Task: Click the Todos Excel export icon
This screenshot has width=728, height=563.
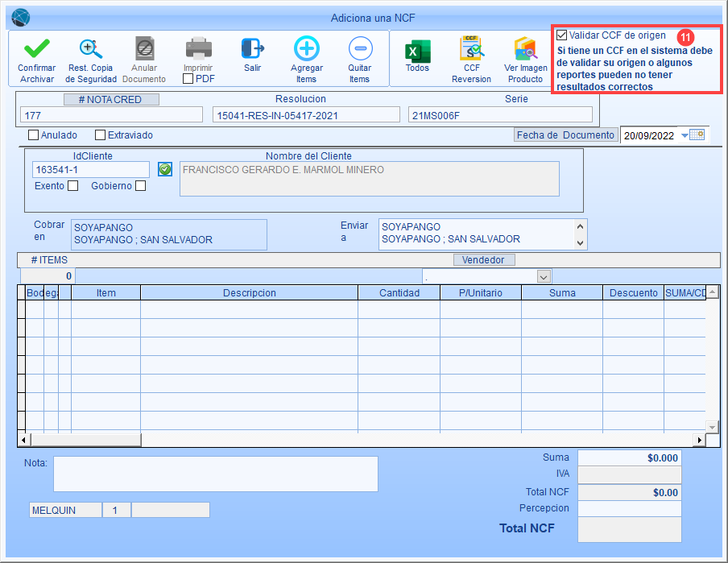Action: [417, 50]
